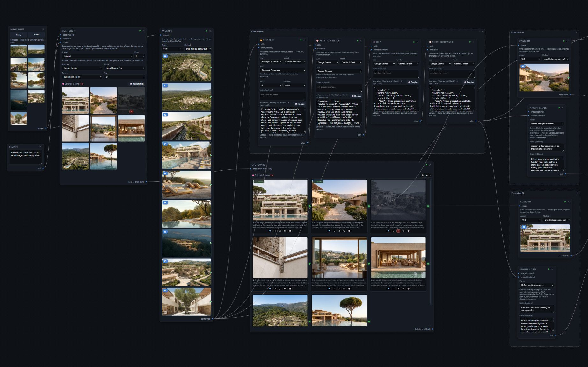Image resolution: width=588 pixels, height=367 pixels.
Task: Run the Extra shot 02 Prompt Helper node
Action: click(x=549, y=269)
